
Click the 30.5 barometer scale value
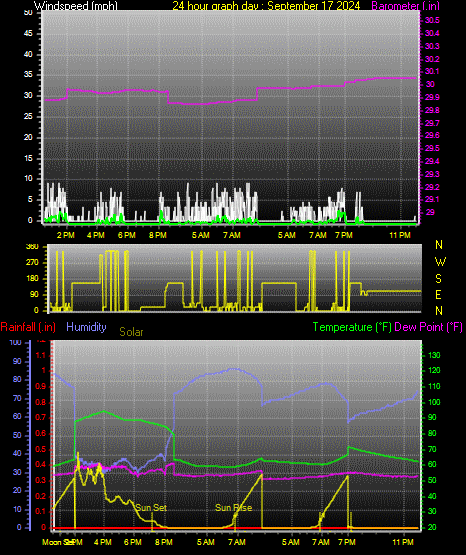tap(432, 20)
